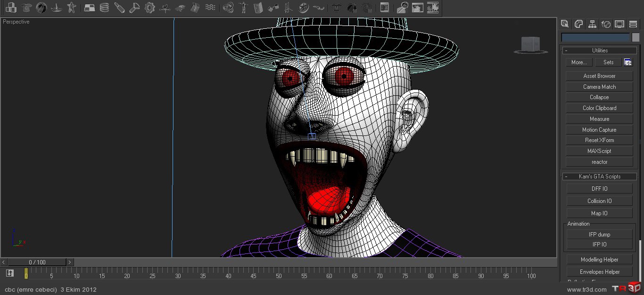Open the Measure utility
644x295 pixels.
click(599, 119)
